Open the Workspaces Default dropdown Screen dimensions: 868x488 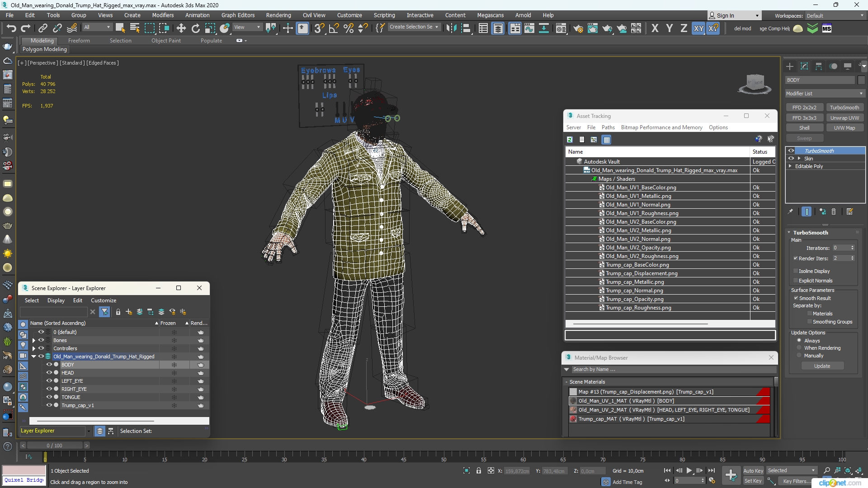[835, 15]
